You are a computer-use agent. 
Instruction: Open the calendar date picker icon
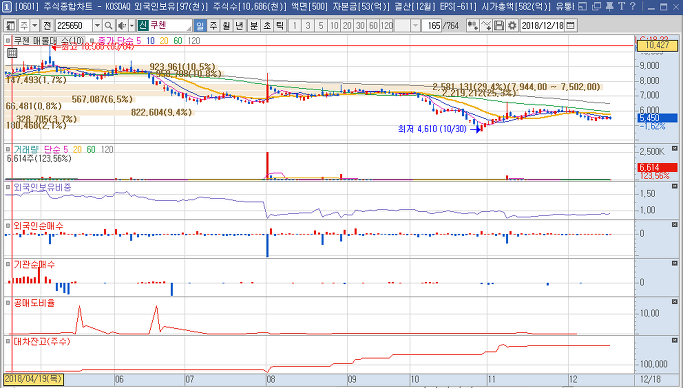tap(570, 26)
